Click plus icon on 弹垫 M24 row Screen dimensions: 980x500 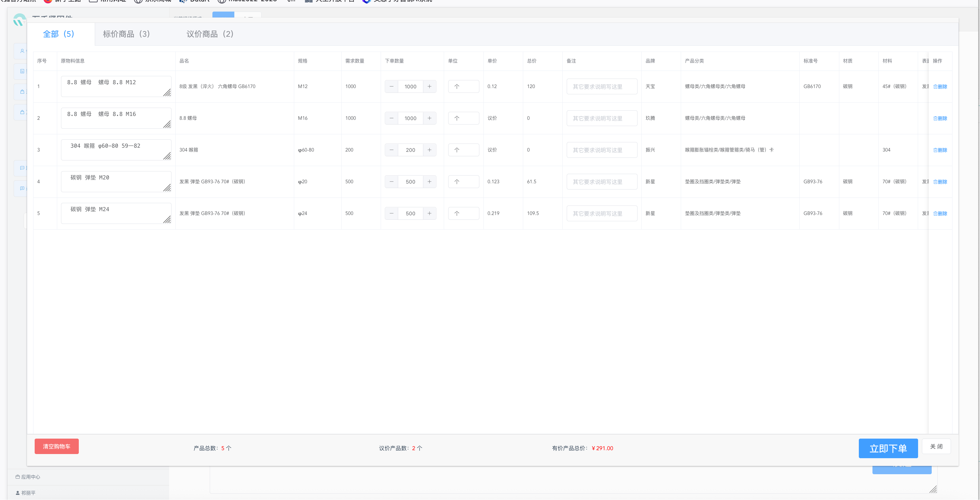[429, 213]
